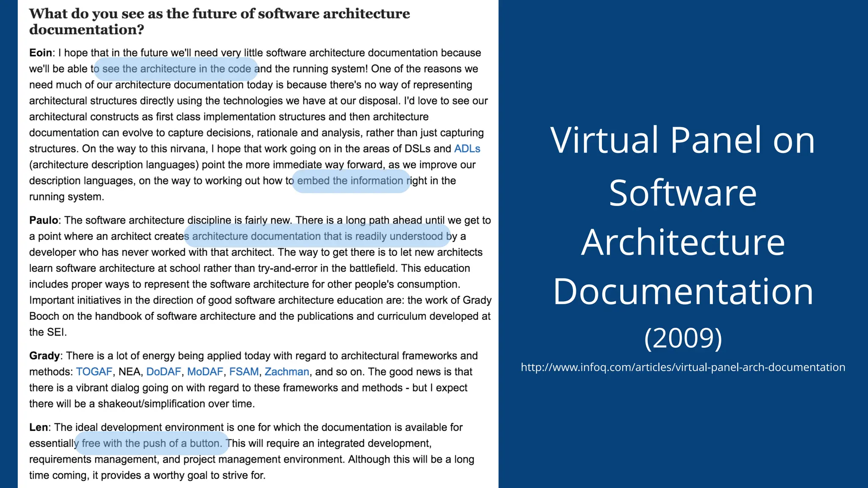The width and height of the screenshot is (868, 488).
Task: Click the speaker name Eoin
Action: tap(41, 53)
